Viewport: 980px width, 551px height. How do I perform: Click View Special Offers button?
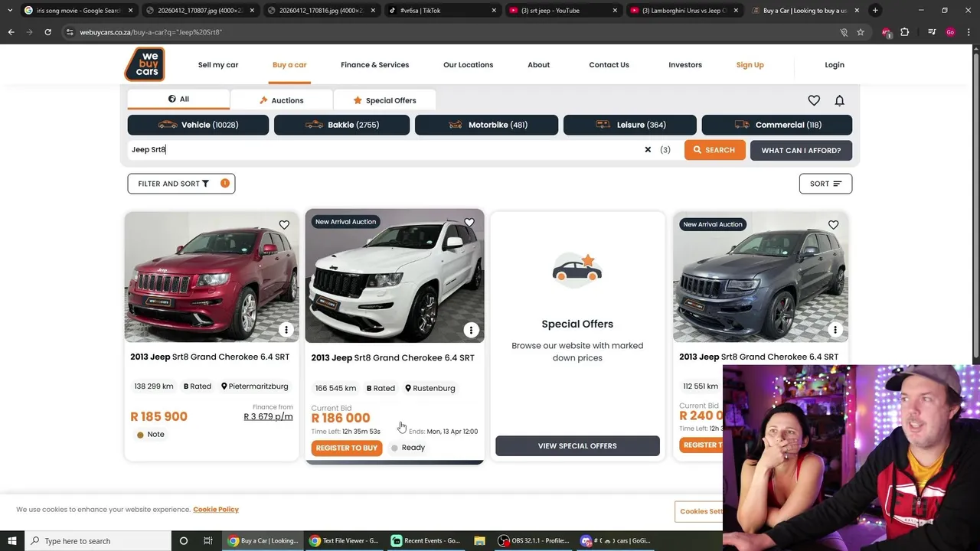(x=577, y=446)
